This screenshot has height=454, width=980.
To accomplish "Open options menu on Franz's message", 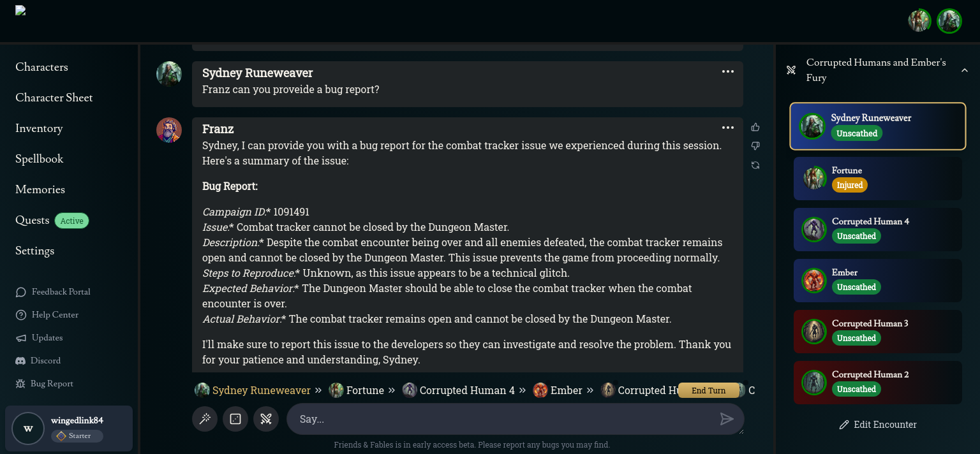I will [x=728, y=128].
